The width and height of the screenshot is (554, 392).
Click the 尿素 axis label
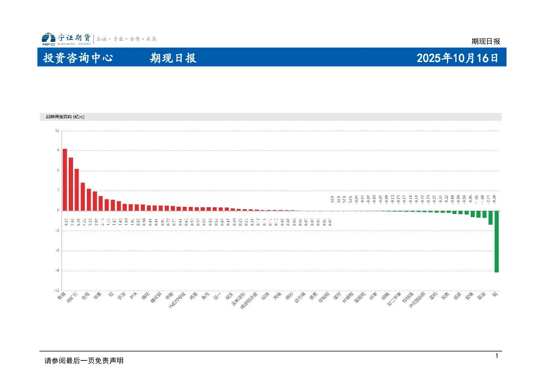[445, 296]
